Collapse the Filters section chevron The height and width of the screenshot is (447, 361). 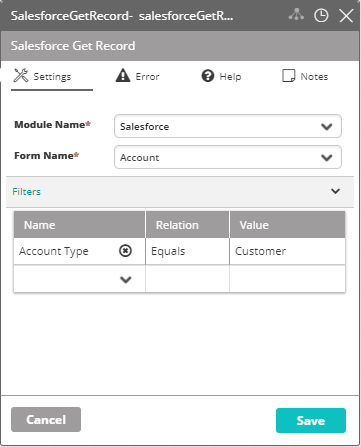click(335, 191)
